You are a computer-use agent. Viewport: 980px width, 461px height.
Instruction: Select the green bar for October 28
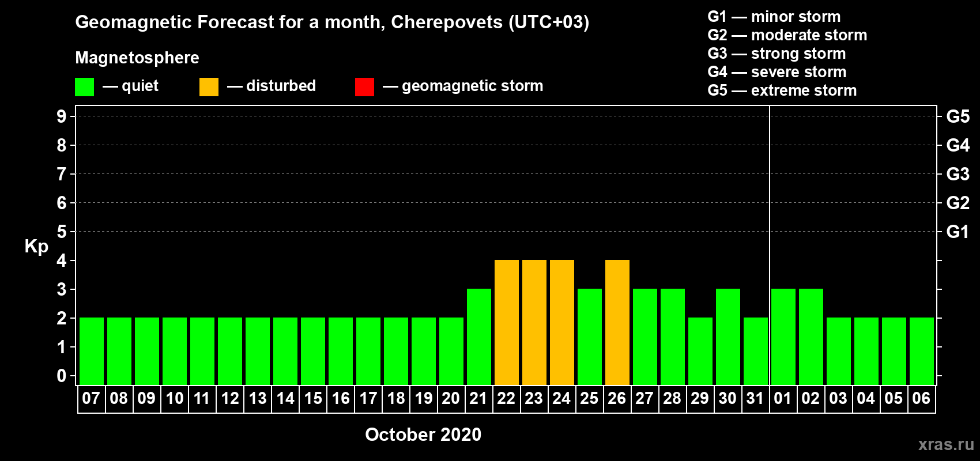click(673, 337)
